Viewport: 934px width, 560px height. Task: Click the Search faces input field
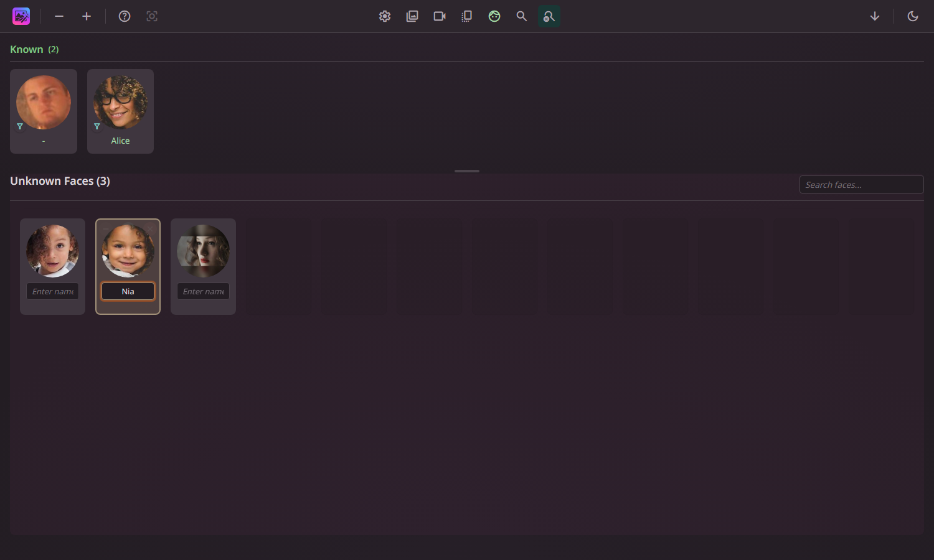coord(861,184)
